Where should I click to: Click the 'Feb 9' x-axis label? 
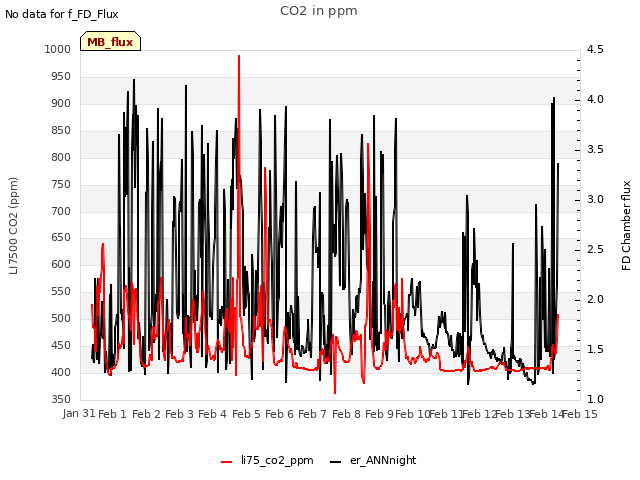click(x=379, y=414)
